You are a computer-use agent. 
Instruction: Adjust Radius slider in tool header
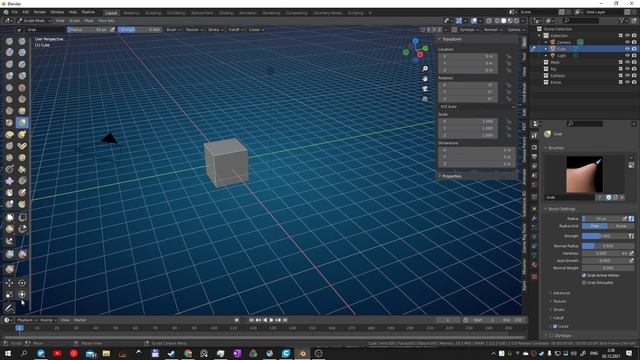(88, 29)
